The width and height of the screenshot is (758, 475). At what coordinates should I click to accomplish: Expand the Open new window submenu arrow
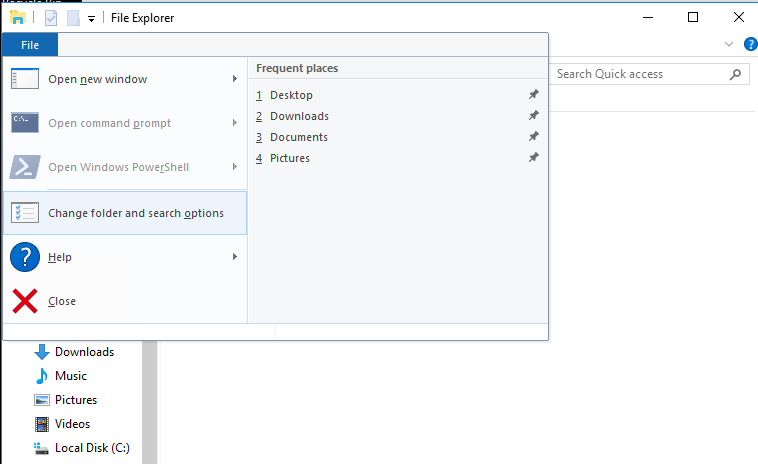[235, 79]
